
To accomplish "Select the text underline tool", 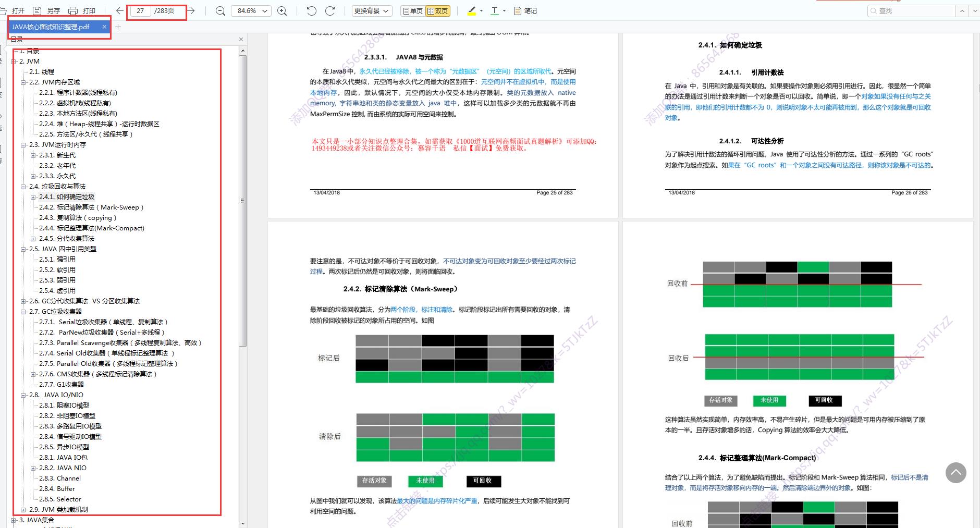I will click(x=495, y=10).
